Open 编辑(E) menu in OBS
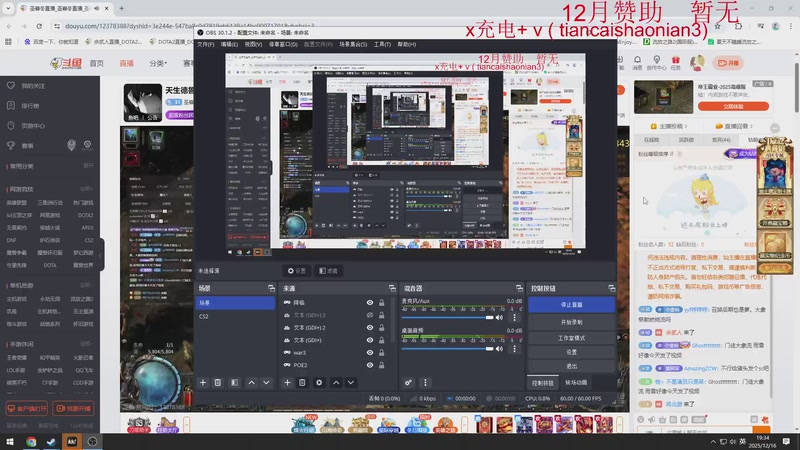The width and height of the screenshot is (800, 450). pyautogui.click(x=229, y=44)
